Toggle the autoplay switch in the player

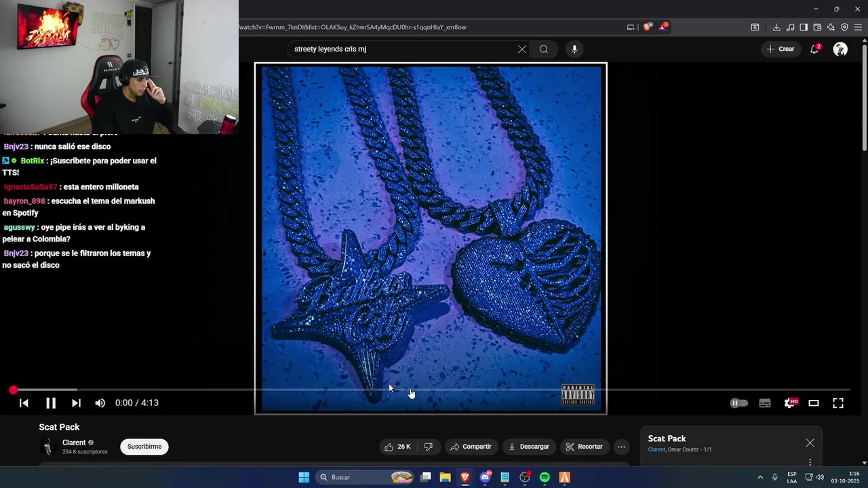pos(738,403)
